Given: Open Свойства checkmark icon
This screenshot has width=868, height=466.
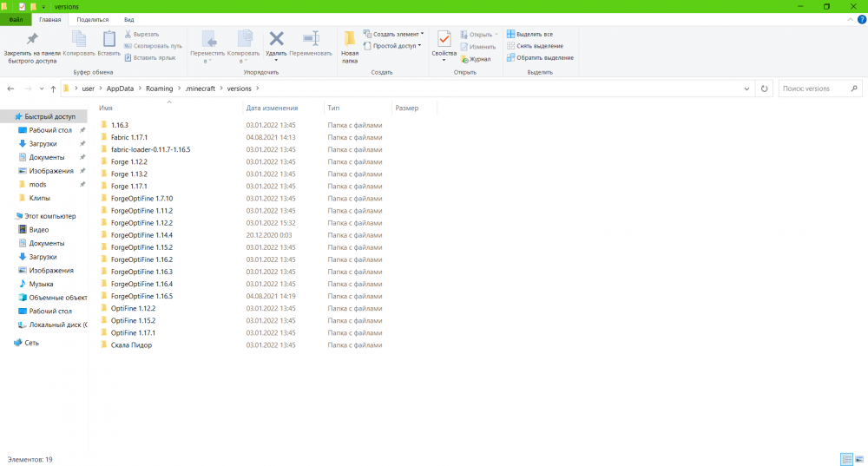Looking at the screenshot, I should [x=444, y=39].
